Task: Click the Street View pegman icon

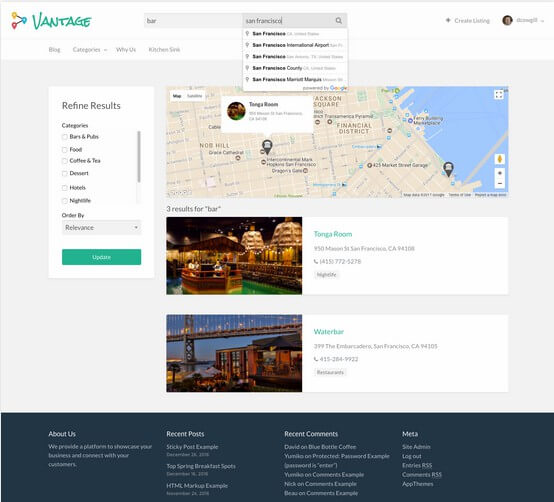Action: (x=500, y=159)
